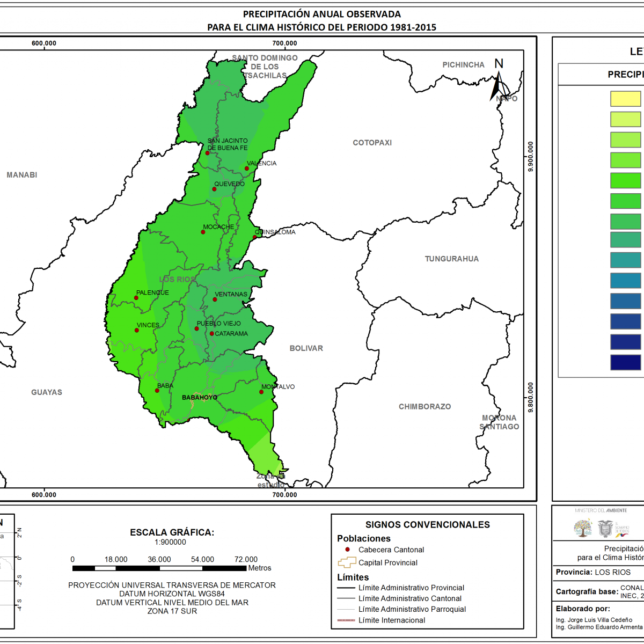This screenshot has height=644, width=644.
Task: Click the Cabecera Cantonal legend red dot
Action: (348, 550)
